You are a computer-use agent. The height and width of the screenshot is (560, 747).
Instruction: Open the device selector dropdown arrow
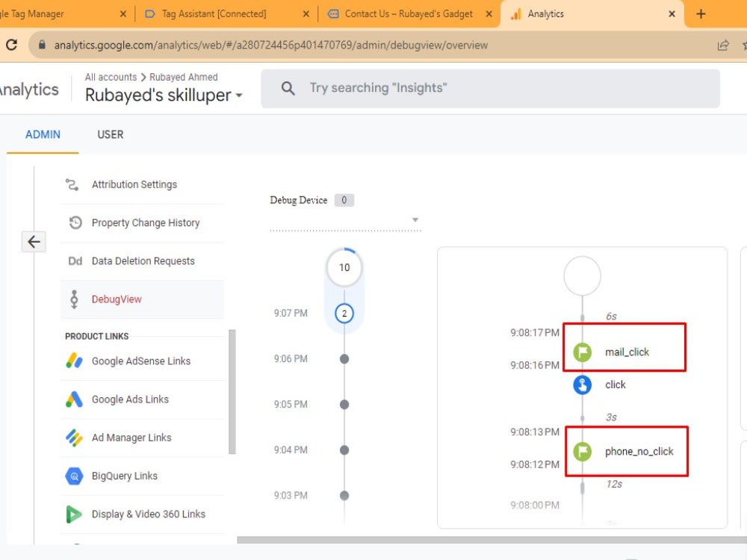click(415, 220)
